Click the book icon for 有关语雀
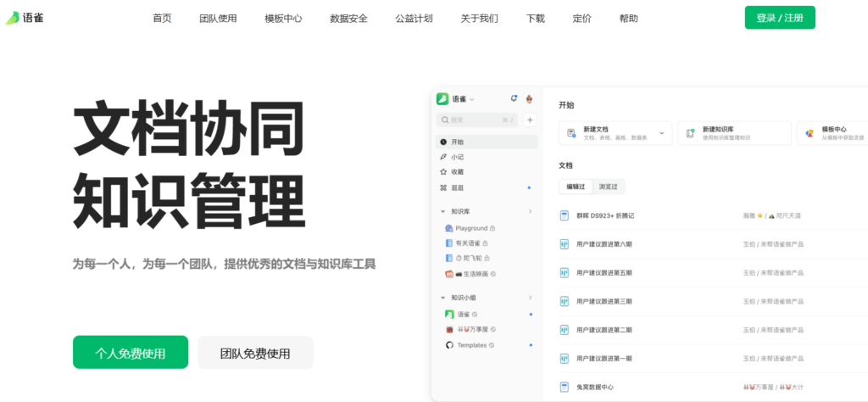This screenshot has width=868, height=402. pyautogui.click(x=449, y=243)
